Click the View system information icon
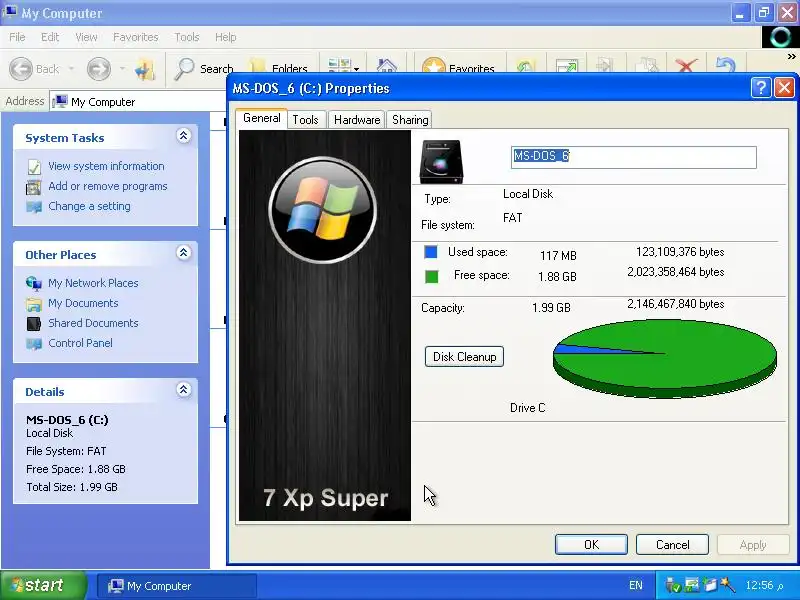 click(34, 167)
